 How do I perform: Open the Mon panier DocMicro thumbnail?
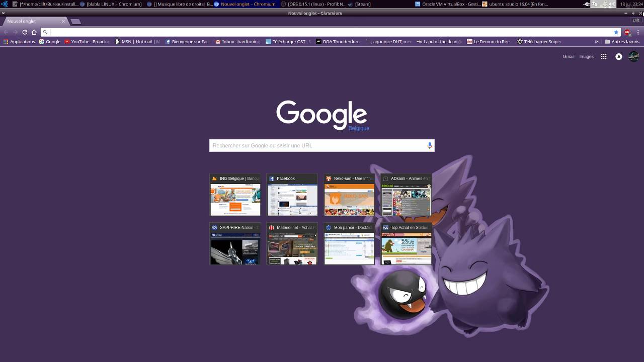coord(349,244)
